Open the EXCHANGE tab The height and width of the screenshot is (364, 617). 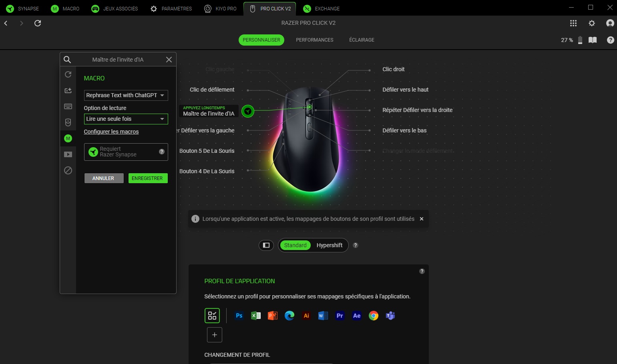tap(322, 8)
